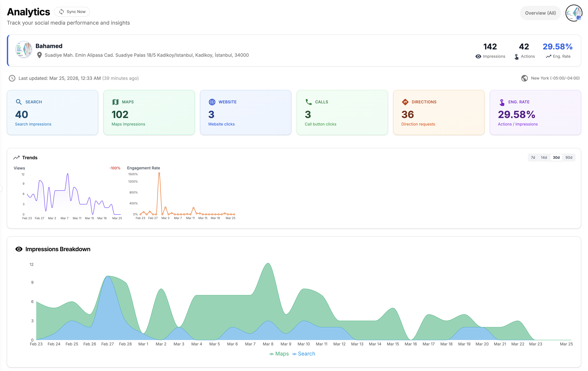The height and width of the screenshot is (371, 588).
Task: Click the Bahamed profile thumbnail
Action: 24,49
